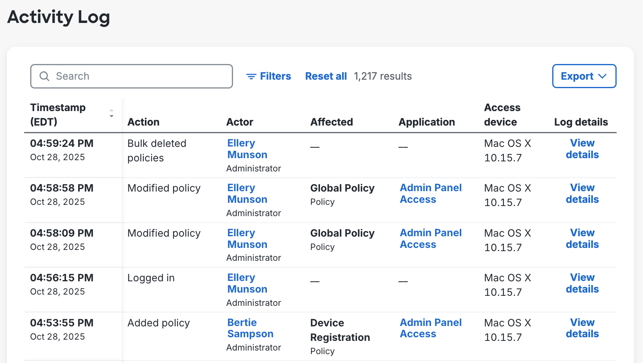View details of the 04:58:58 PM entry

582,193
